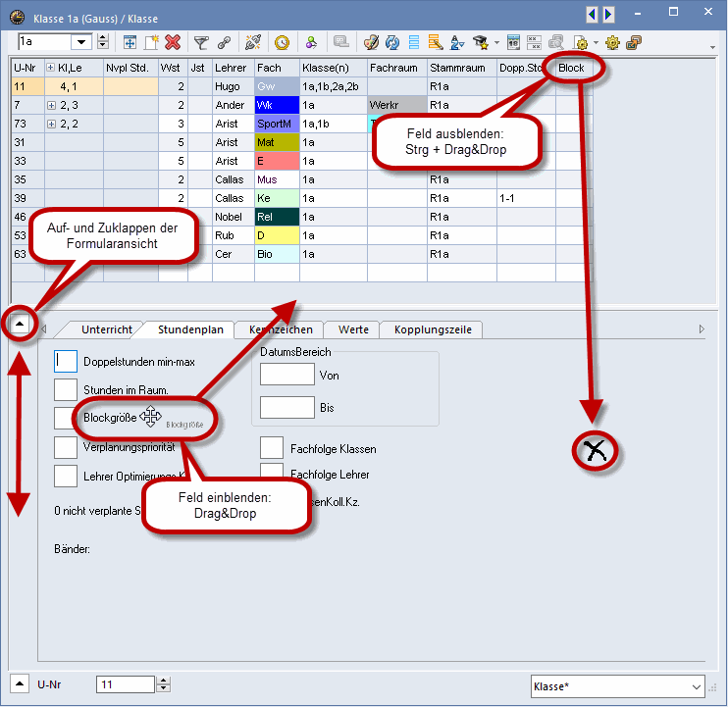This screenshot has height=707, width=728.
Task: Collapse form view with the arrow above Unterricht
Action: [20, 321]
